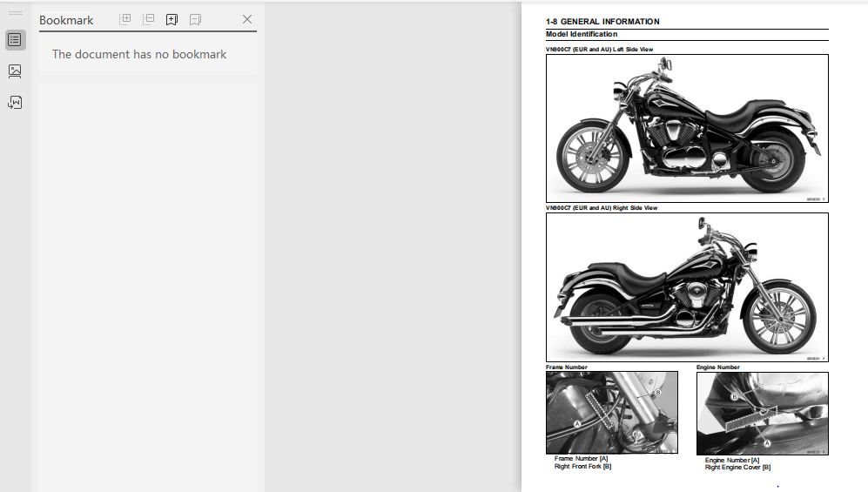The width and height of the screenshot is (868, 492).
Task: Click the 'Engine Number' label above photo
Action: click(x=717, y=367)
